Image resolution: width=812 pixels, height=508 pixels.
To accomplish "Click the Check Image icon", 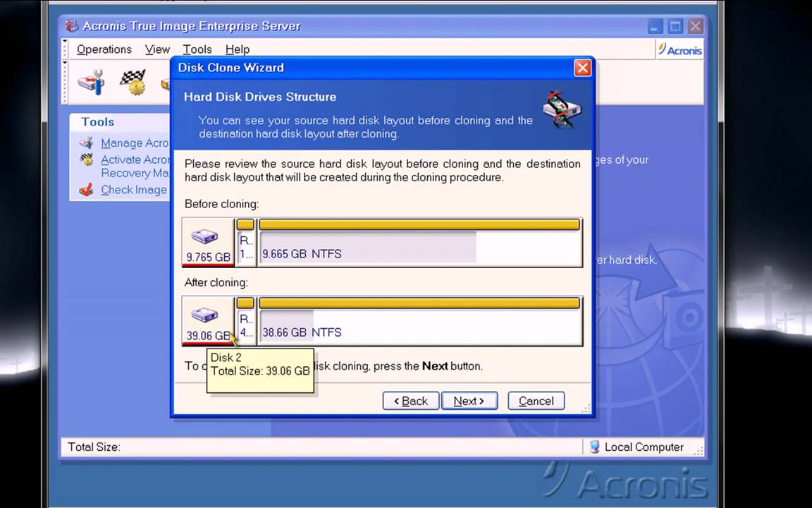I will point(87,190).
